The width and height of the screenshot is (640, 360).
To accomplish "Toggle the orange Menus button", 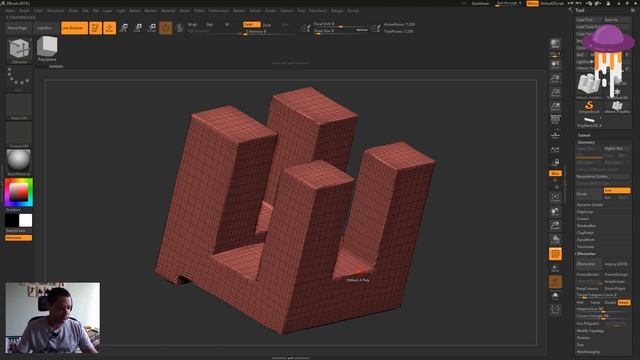I will click(532, 3).
